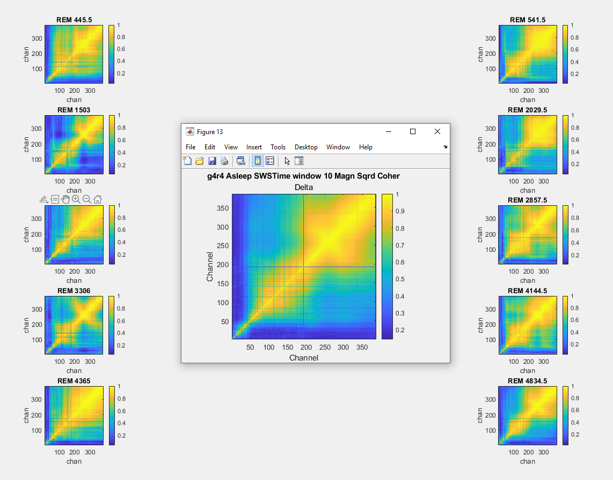This screenshot has height=480, width=613.
Task: Click the 'Channel' x-axis label in Figure 13
Action: [304, 358]
